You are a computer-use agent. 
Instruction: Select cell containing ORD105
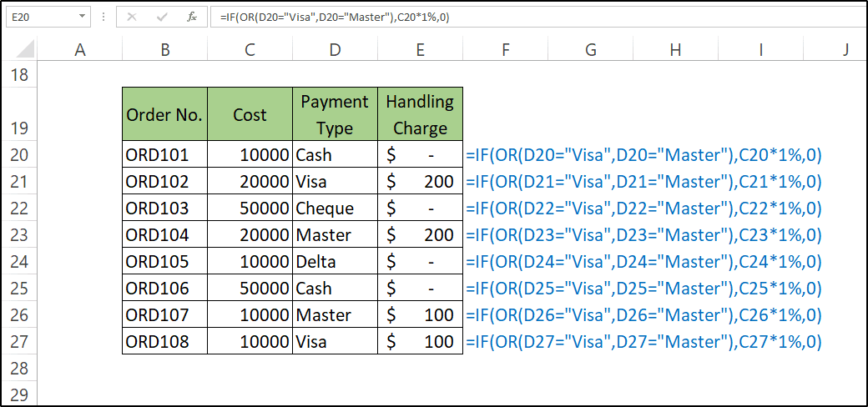point(165,261)
